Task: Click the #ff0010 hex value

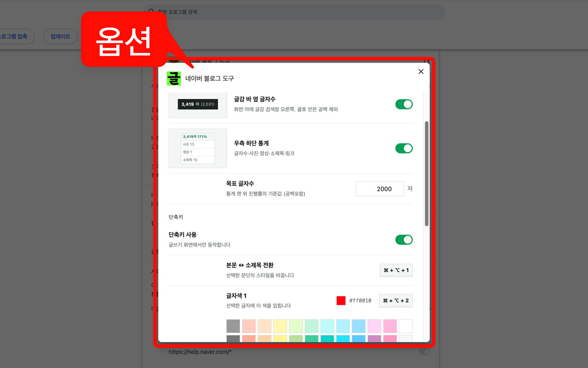Action: pyautogui.click(x=360, y=300)
